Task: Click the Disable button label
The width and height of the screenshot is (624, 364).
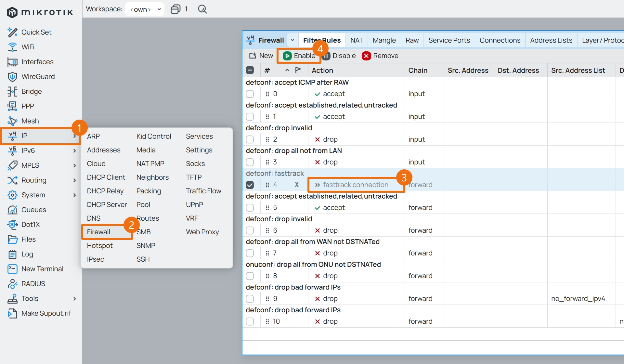Action: [344, 56]
